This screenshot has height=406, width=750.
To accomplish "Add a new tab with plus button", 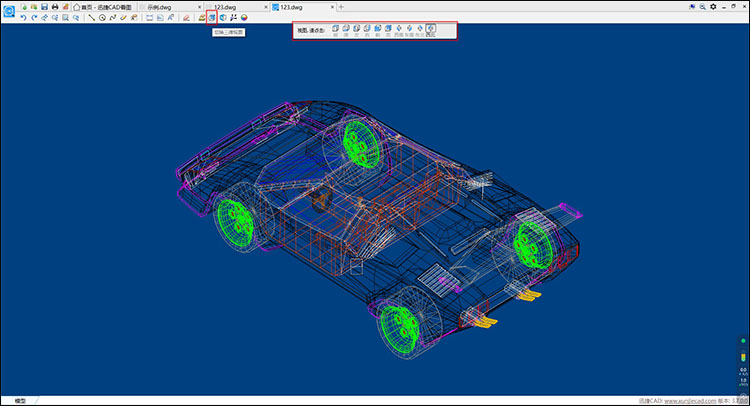I will point(341,7).
